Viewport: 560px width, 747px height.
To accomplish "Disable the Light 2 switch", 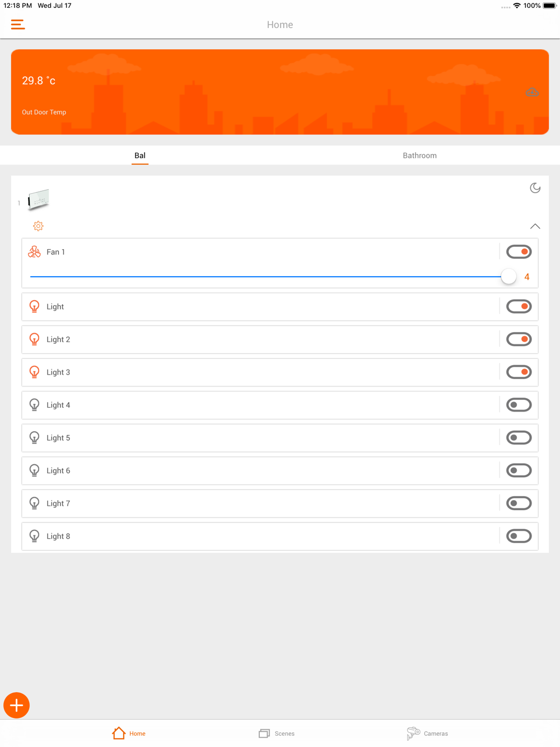I will click(519, 339).
